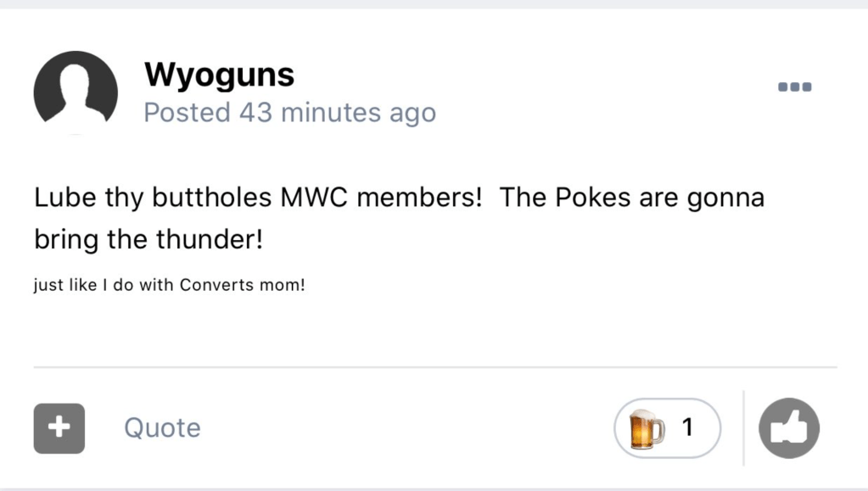This screenshot has height=491, width=868.
Task: Open the Wyoguns username profile link
Action: [219, 75]
